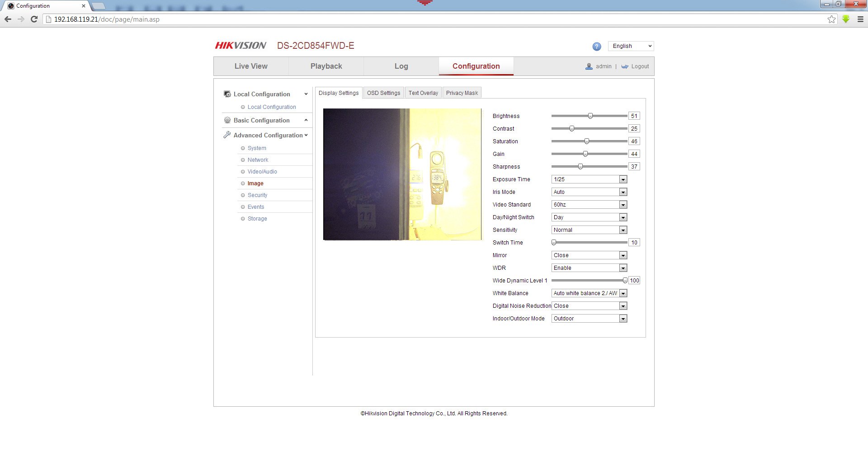Click the browser back arrow
The width and height of the screenshot is (868, 470).
[x=8, y=19]
